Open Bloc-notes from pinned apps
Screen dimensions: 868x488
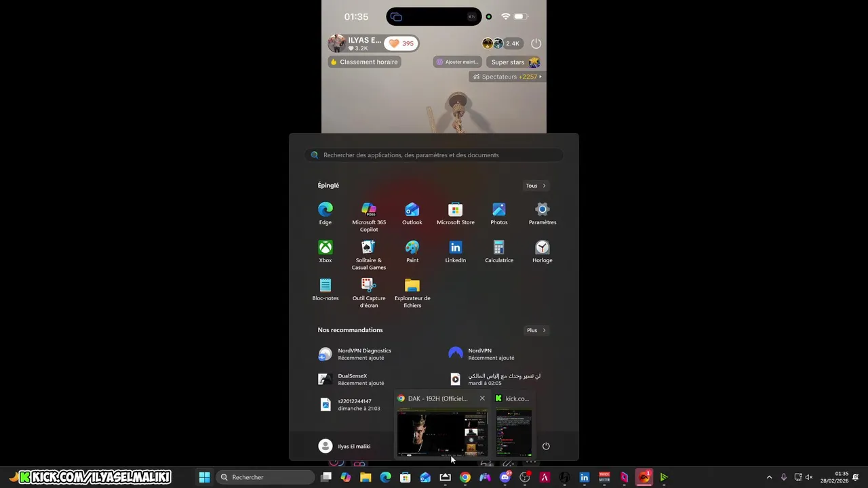[x=325, y=289]
